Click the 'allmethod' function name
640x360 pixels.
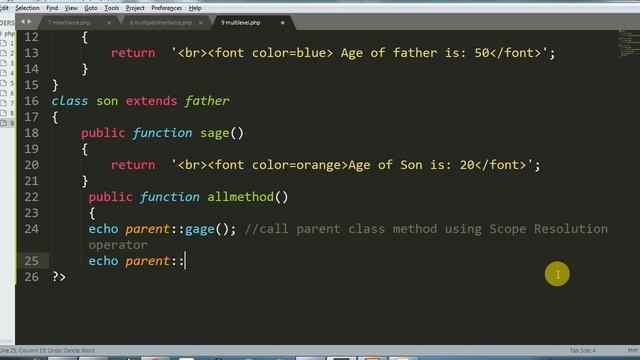click(x=241, y=197)
